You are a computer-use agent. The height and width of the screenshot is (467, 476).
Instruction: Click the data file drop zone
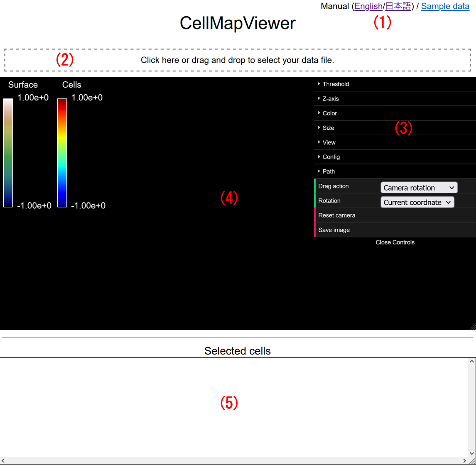coord(237,60)
